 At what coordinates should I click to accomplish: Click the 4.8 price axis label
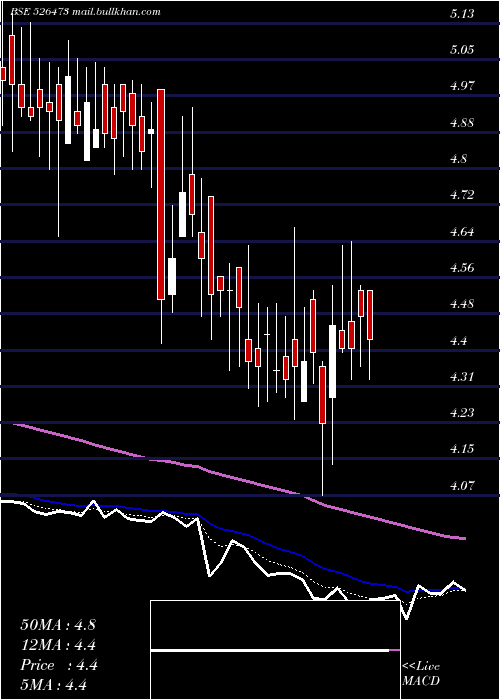click(458, 158)
